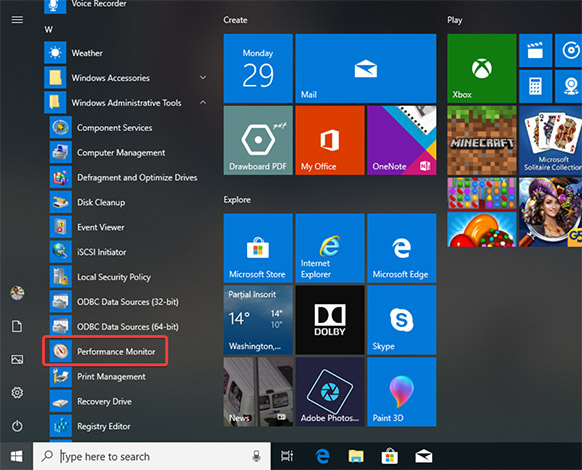Launch Microsoft Edge from the taskbar
Image resolution: width=582 pixels, height=470 pixels.
(x=322, y=456)
